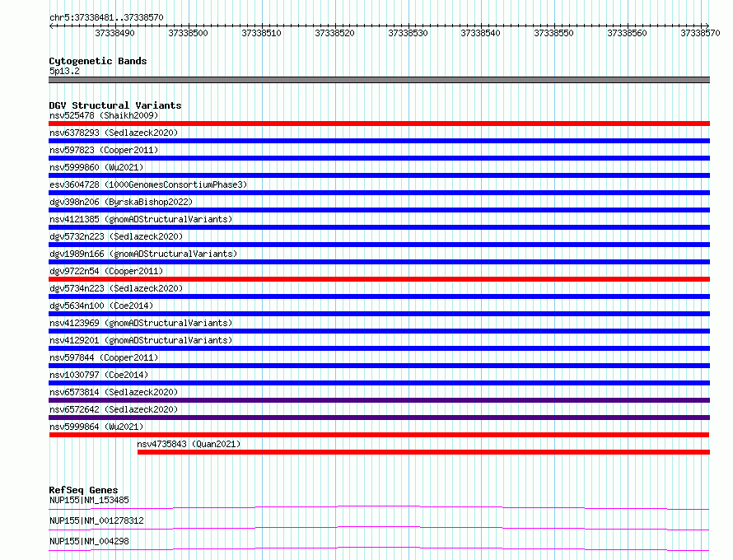Open nsv5999864 (Wu2021) label
The width and height of the screenshot is (733, 560).
click(96, 427)
